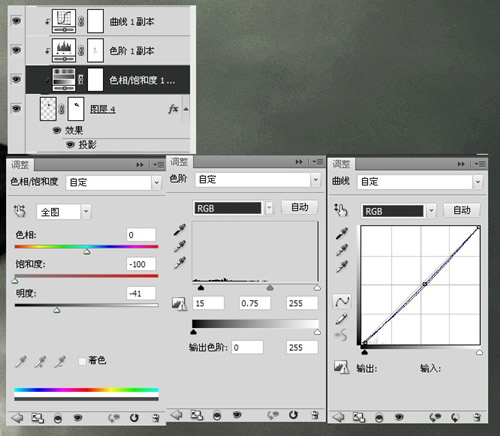Select the pencil draw tool in Curves panel
The image size is (500, 436).
[341, 319]
